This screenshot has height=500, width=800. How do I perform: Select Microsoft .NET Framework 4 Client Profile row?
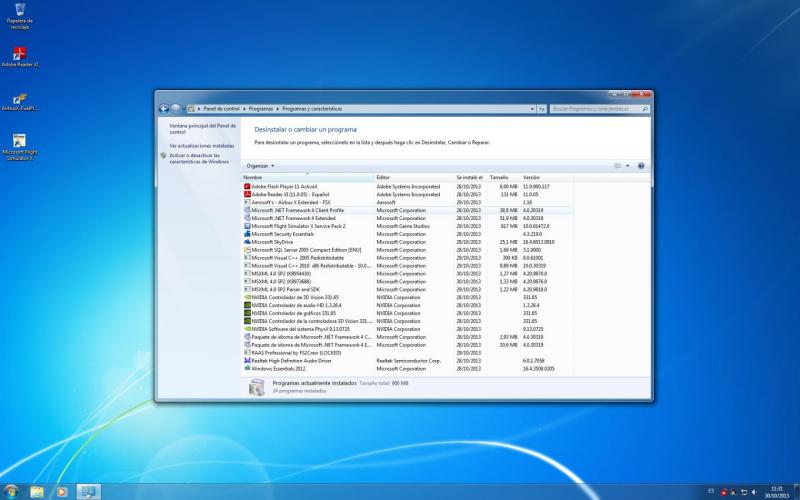tap(408, 210)
